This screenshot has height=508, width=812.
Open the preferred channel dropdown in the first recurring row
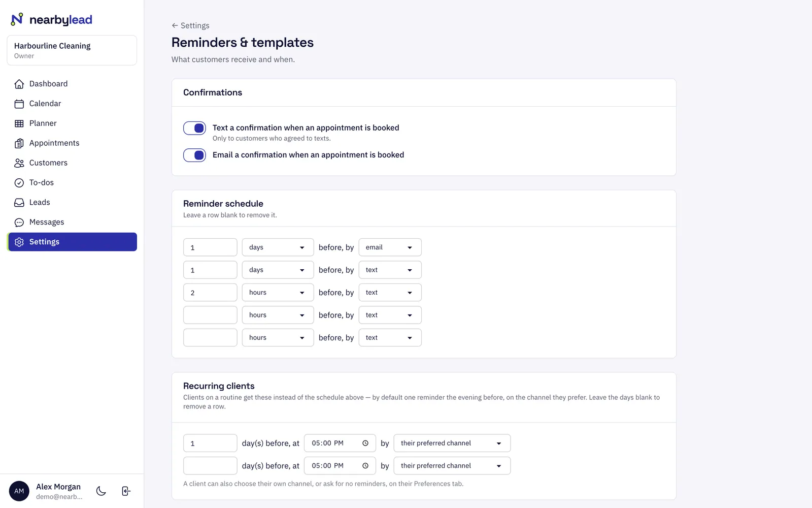[x=452, y=443]
